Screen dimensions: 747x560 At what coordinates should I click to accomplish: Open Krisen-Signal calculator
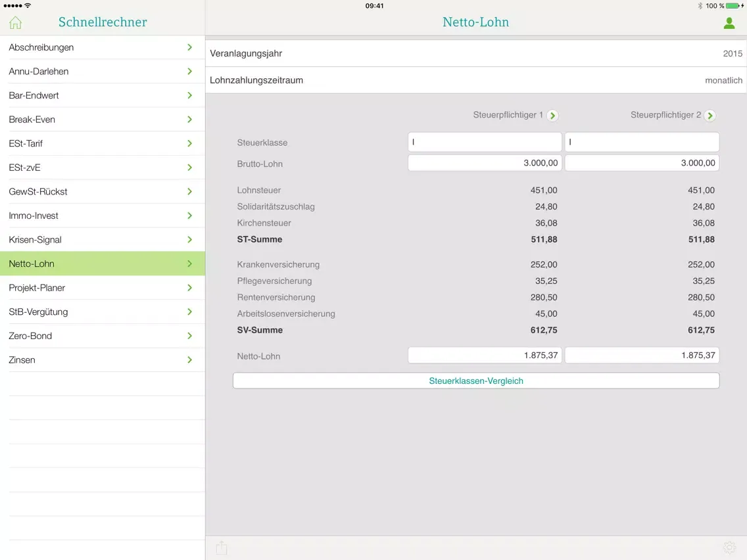point(103,239)
